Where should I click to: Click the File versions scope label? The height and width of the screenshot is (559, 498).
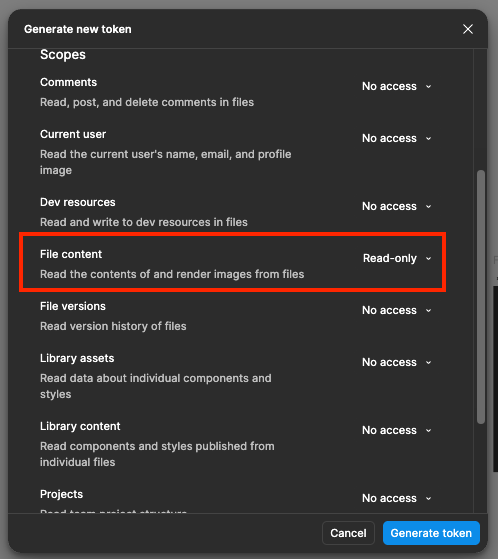click(x=73, y=306)
